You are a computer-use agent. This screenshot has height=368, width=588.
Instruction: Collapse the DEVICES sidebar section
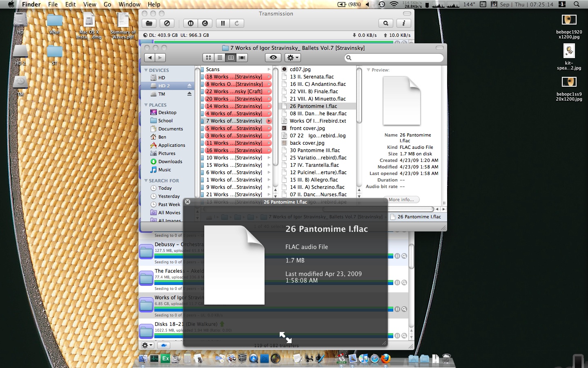(146, 70)
